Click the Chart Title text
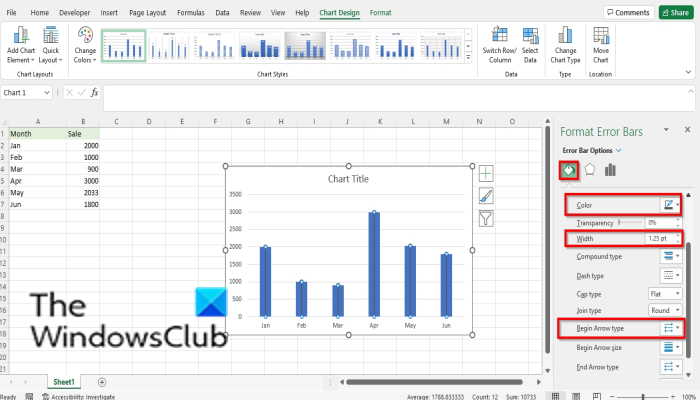Image resolution: width=700 pixels, height=400 pixels. click(x=348, y=179)
